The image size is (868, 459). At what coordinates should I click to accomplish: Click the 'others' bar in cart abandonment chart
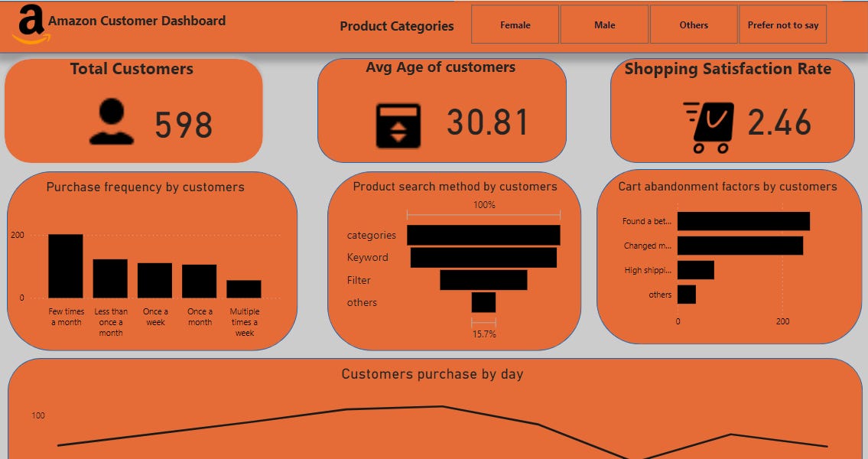(x=686, y=294)
